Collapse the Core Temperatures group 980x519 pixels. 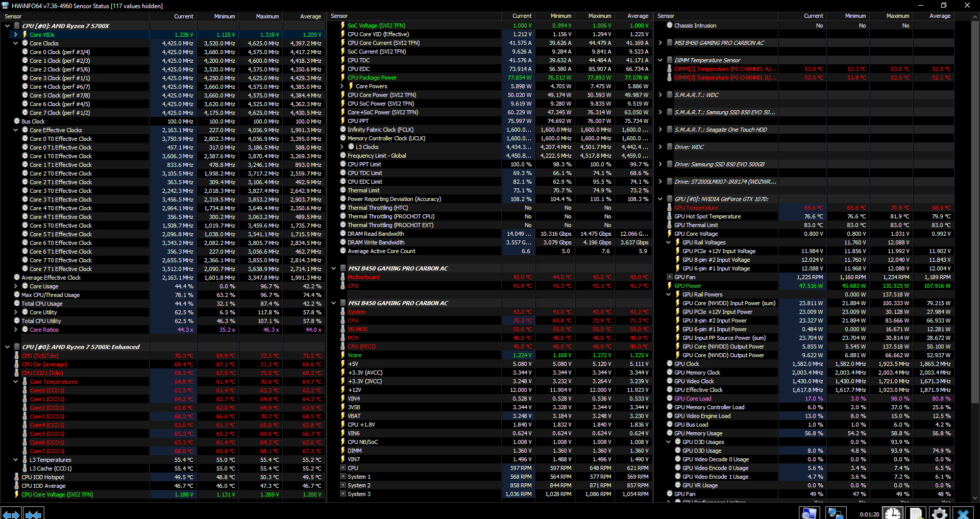(15, 382)
